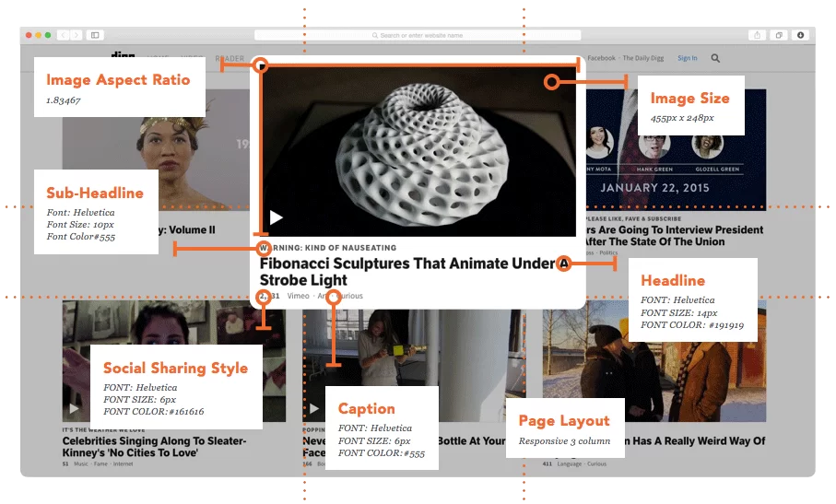Viewport: 836px width, 504px height.
Task: Click the browser back arrow button
Action: pyautogui.click(x=63, y=35)
